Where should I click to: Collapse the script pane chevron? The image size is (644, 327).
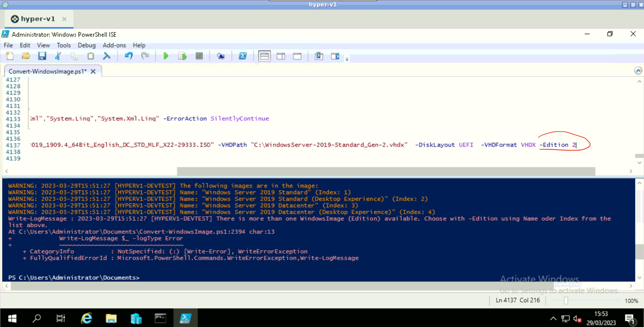[x=638, y=71]
